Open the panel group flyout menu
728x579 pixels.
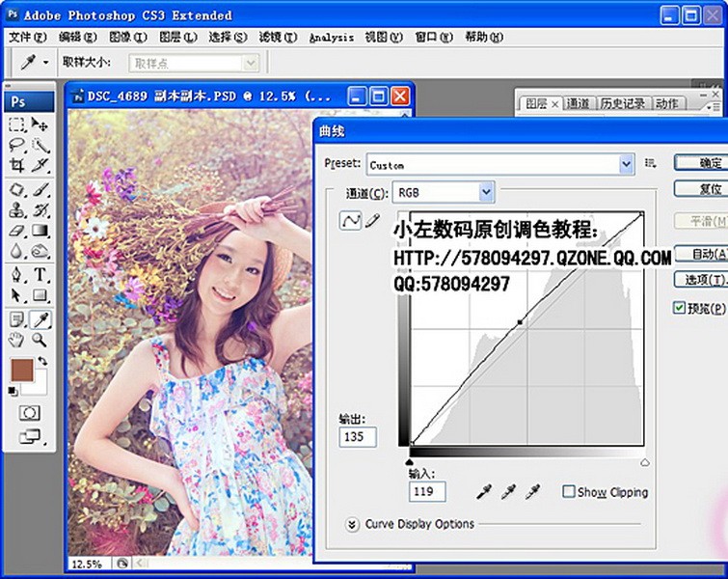(x=712, y=107)
